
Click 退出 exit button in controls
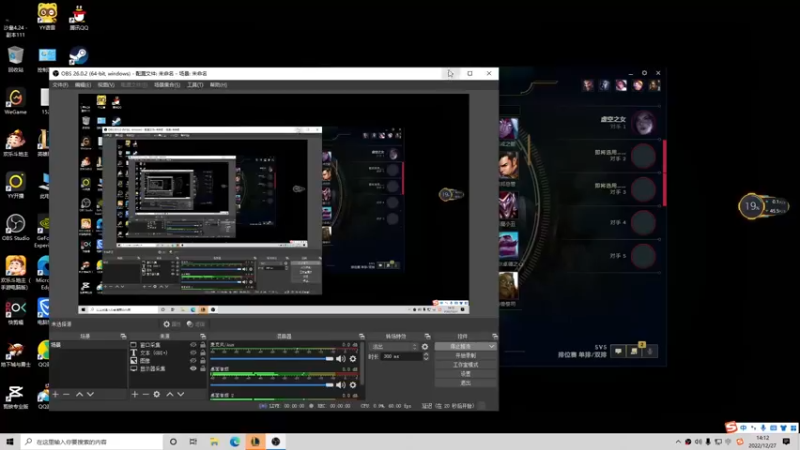click(465, 383)
